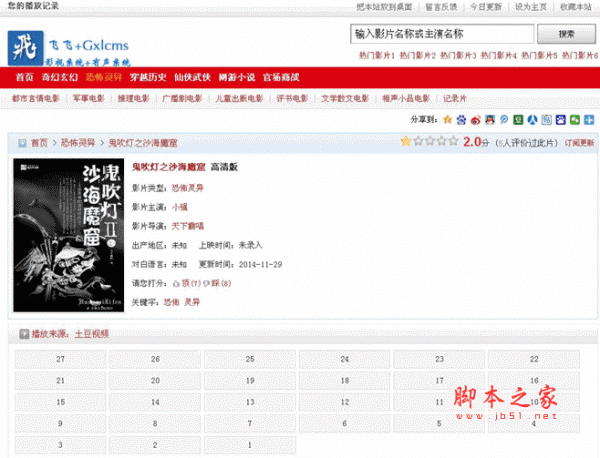The image size is (600, 458).
Task: Downvote with the 踩(8) thumbs-down
Action: tap(217, 283)
